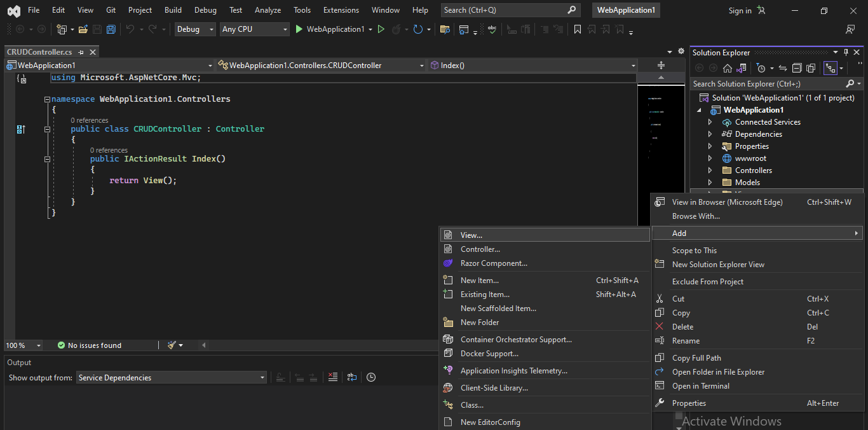Click New Folder in Add submenu
868x430 pixels.
(545, 322)
